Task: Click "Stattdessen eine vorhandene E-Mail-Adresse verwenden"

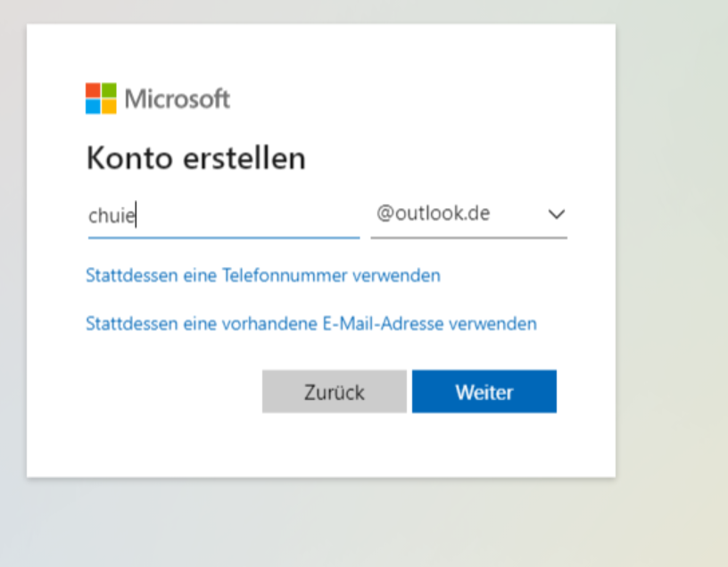Action: 311,323
